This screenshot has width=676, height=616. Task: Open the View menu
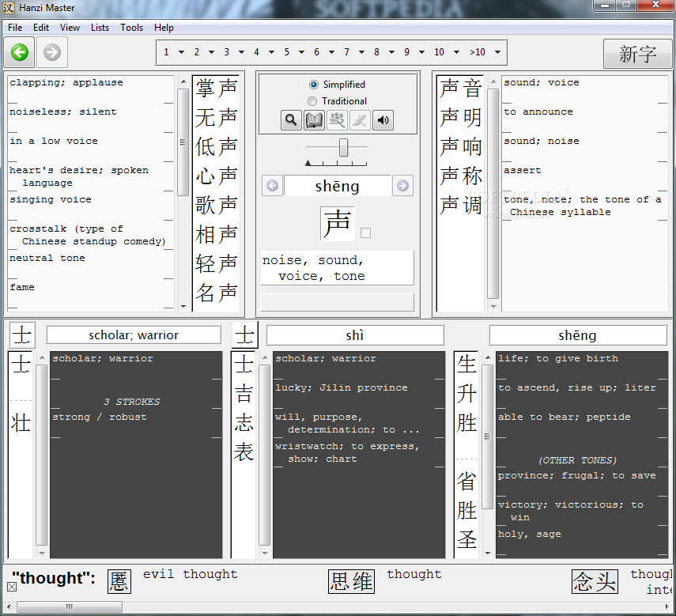point(70,28)
